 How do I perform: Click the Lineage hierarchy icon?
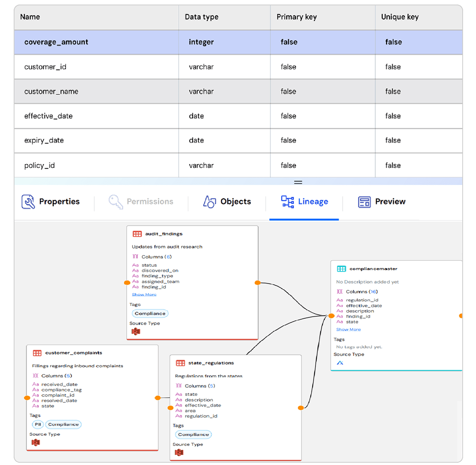point(288,202)
